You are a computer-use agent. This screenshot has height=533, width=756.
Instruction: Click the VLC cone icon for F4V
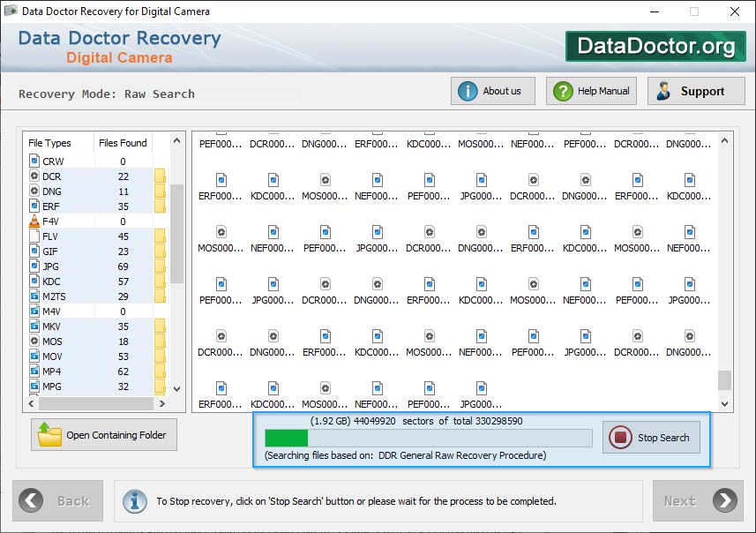tap(34, 221)
